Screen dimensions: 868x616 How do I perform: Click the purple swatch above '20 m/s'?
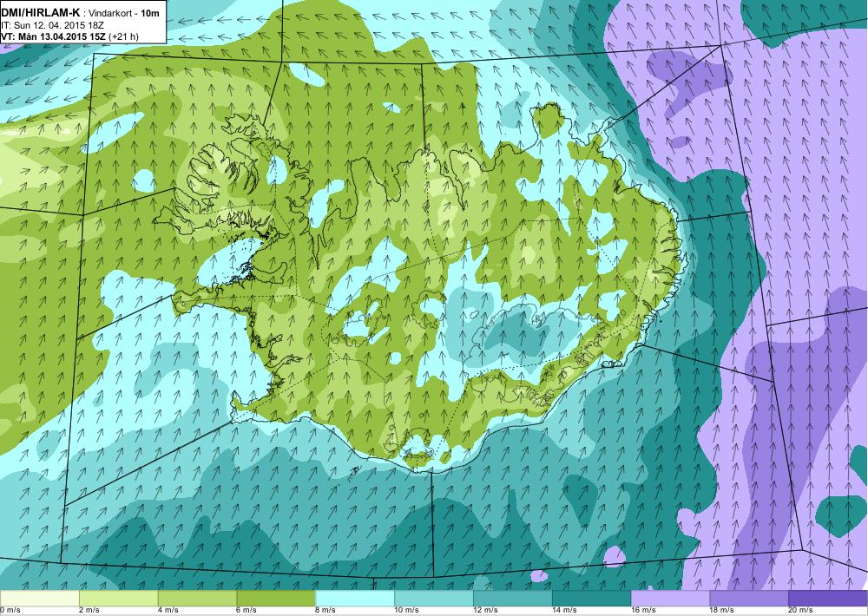pyautogui.click(x=827, y=599)
